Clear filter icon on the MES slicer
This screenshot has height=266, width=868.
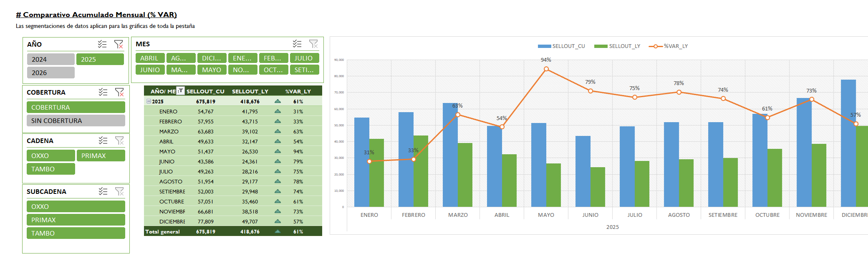click(313, 44)
